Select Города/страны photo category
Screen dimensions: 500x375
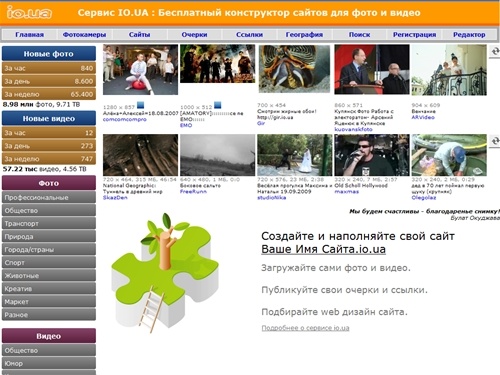tap(49, 250)
